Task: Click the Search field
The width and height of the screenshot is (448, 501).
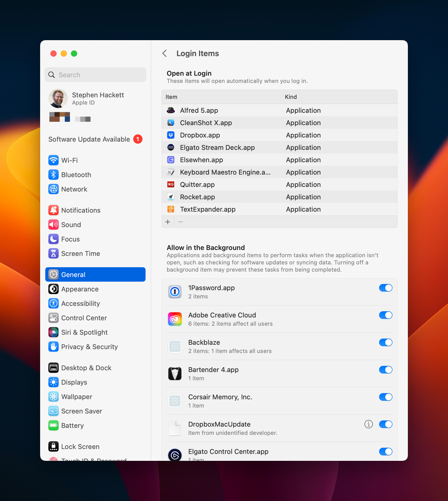Action: click(x=95, y=75)
